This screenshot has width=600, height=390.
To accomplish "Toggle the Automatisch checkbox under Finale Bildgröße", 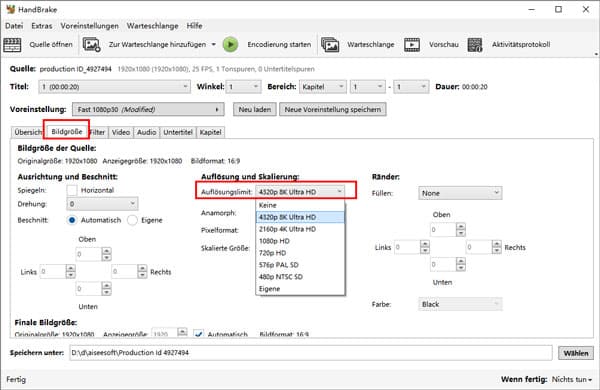I will pos(199,334).
